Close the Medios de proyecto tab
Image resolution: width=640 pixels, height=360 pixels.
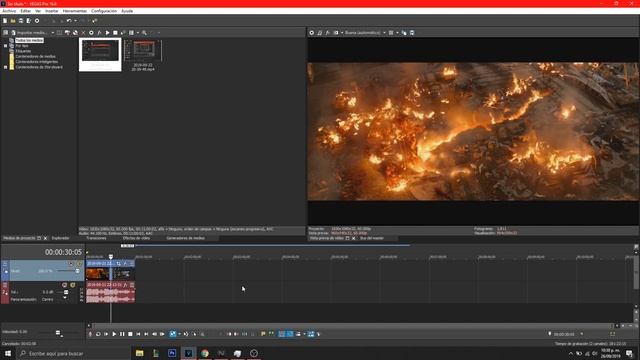pos(45,238)
